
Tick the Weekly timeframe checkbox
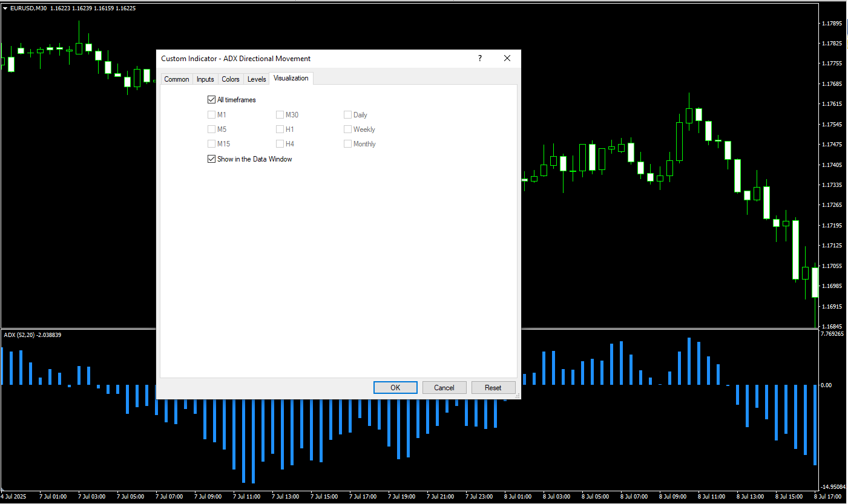point(347,129)
